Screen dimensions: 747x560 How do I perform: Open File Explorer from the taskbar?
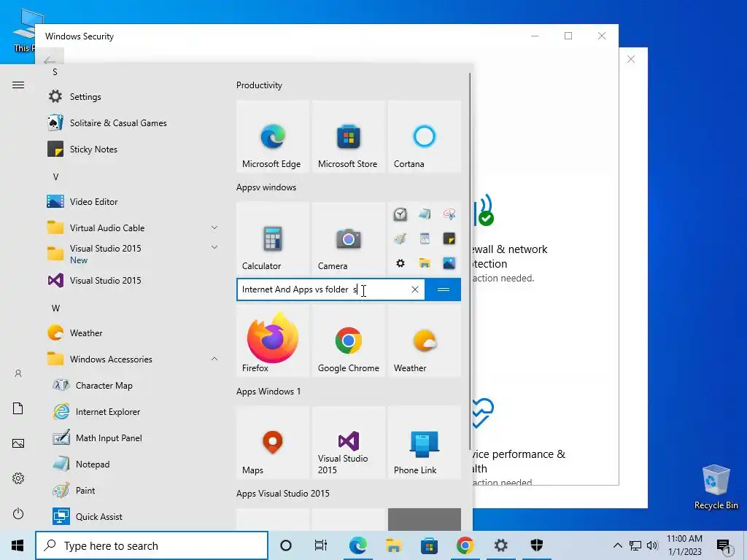point(393,545)
